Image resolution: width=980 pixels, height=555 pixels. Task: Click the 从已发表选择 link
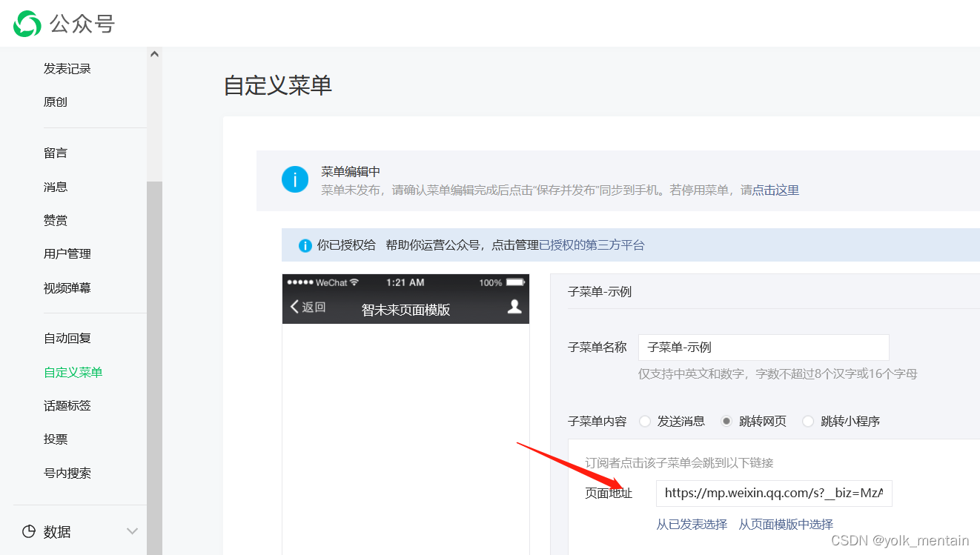point(692,524)
